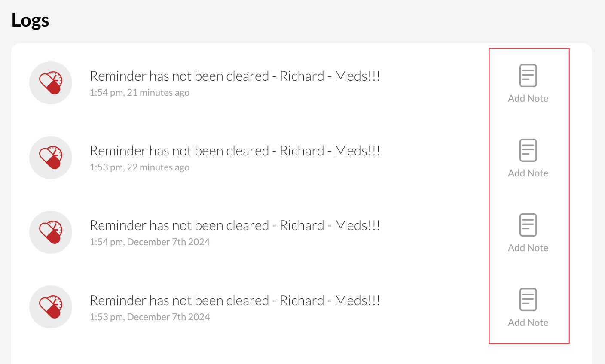Click the medication icon for the 22 minutes ago log
605x364 pixels.
[51, 158]
